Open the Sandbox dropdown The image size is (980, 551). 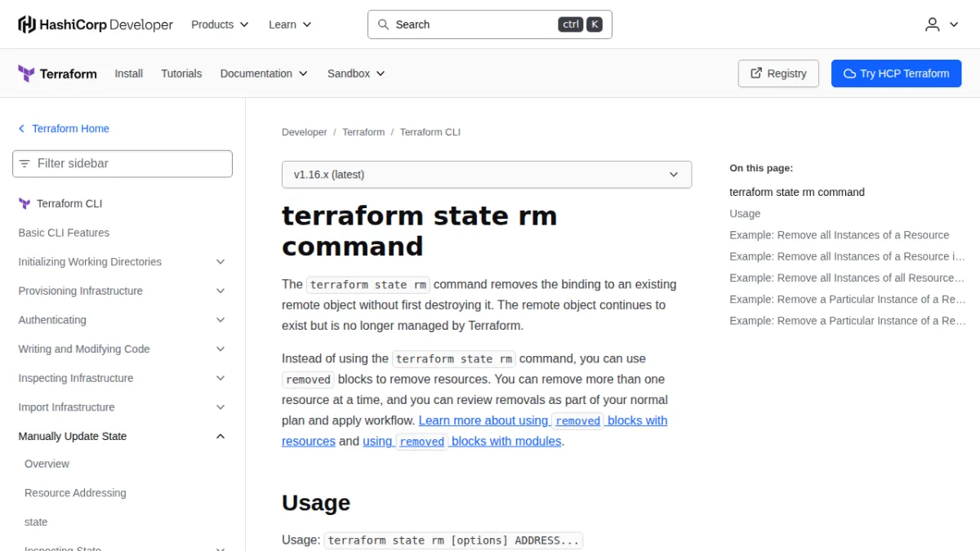coord(356,73)
